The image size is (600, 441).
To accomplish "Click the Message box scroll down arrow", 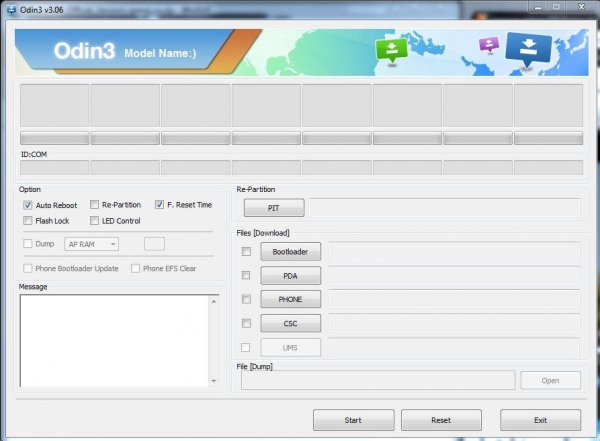I will coord(214,381).
